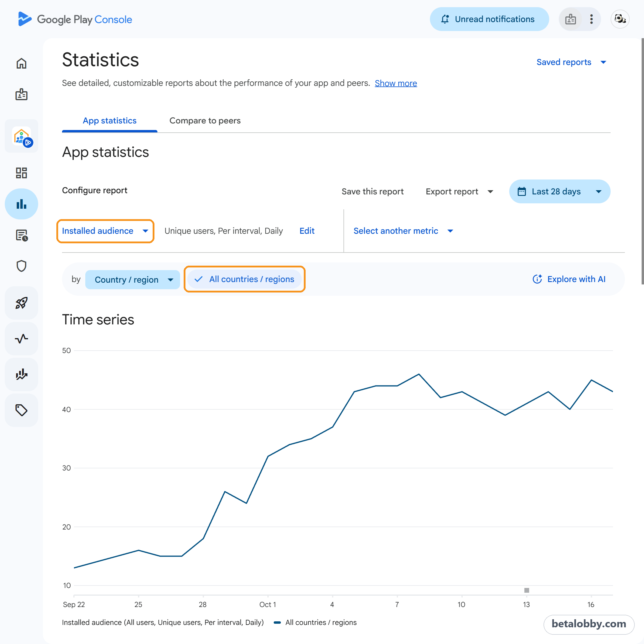Click Edit next to Unique users settings
Viewport: 644px width, 644px height.
coord(307,231)
